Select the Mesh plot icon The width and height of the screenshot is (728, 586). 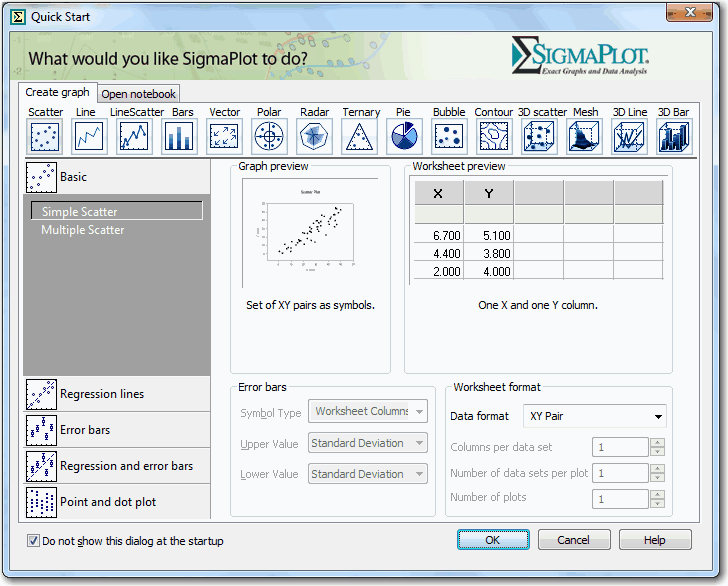(584, 137)
